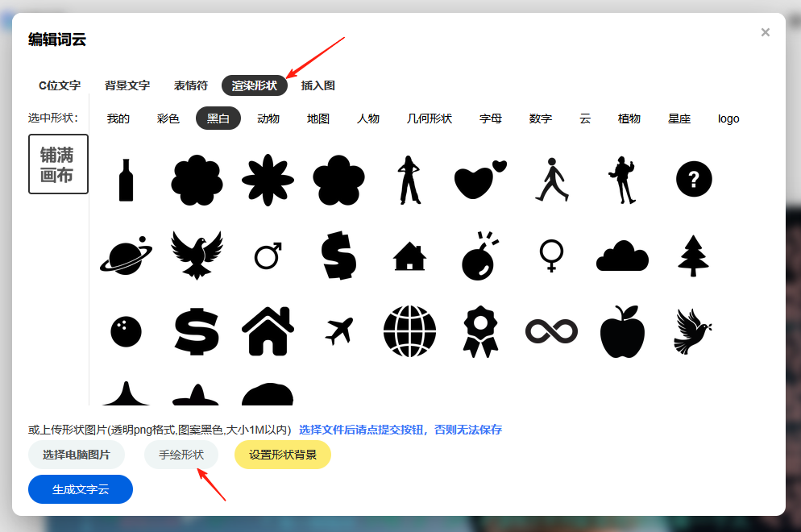801x532 pixels.
Task: Select the 渲染形状 tab
Action: pyautogui.click(x=255, y=85)
